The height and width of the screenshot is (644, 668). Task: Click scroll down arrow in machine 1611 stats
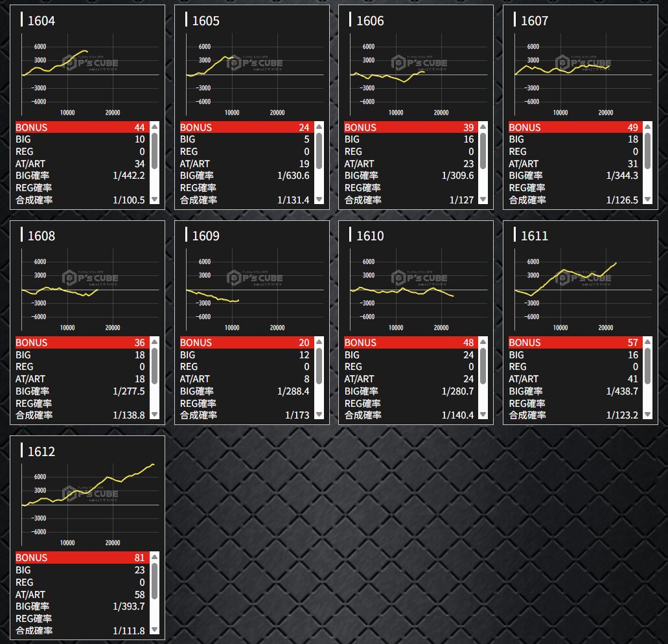coord(647,415)
